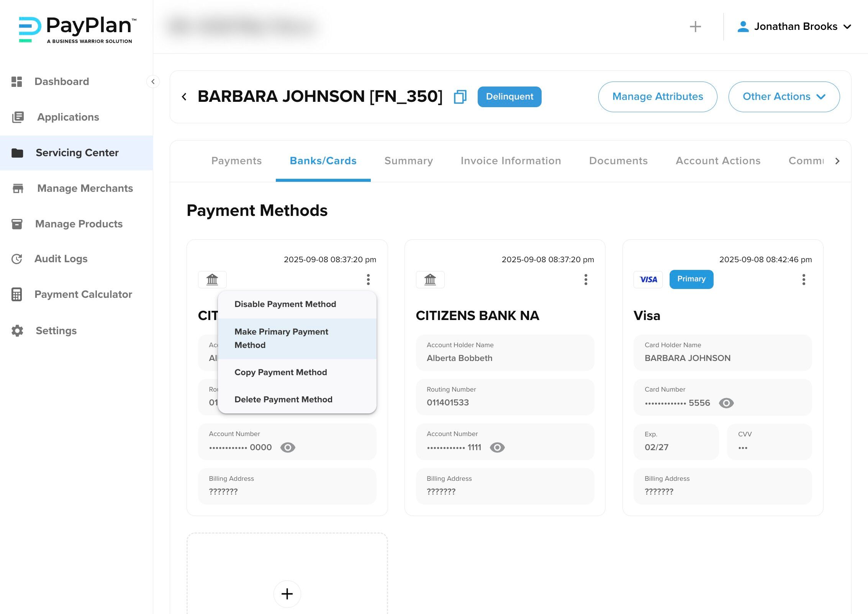Open Manage Products archive icon

pyautogui.click(x=17, y=224)
